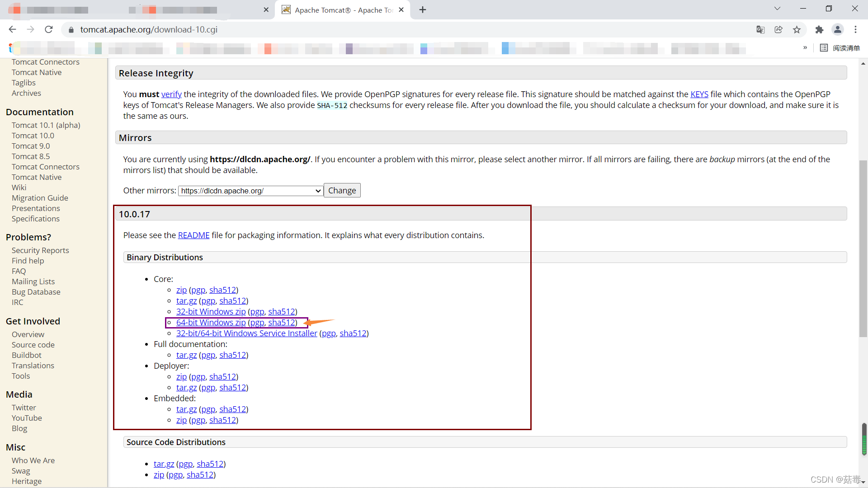Open the reading list icon
Viewport: 868px width, 488px height.
[x=824, y=48]
